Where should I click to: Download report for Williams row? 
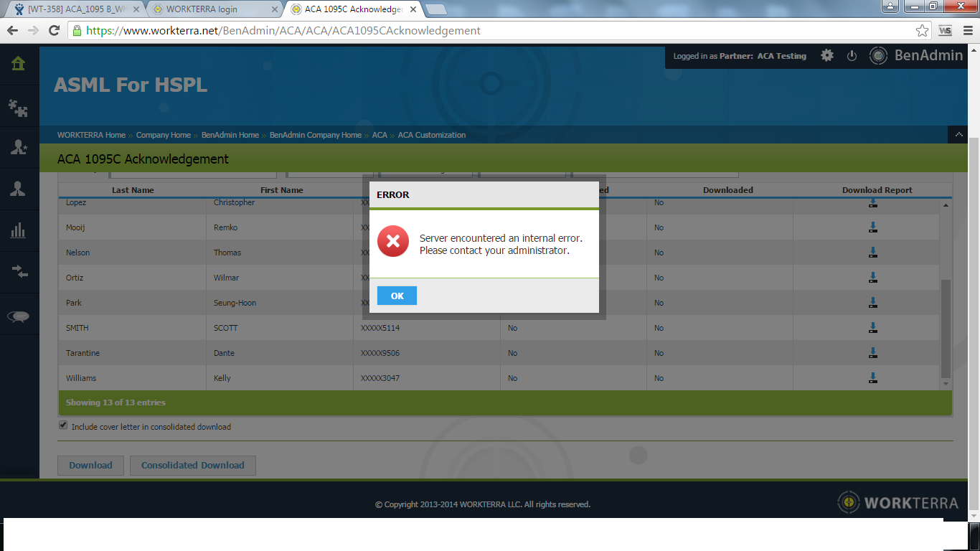tap(873, 378)
